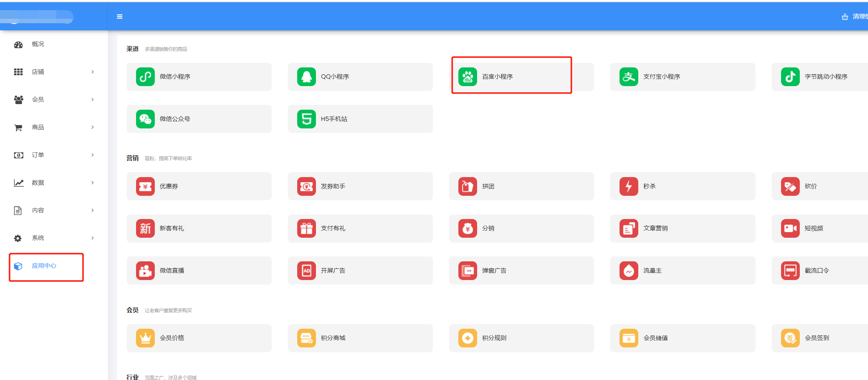Click the 会员 sidebar people icon
This screenshot has height=380, width=868.
[18, 100]
